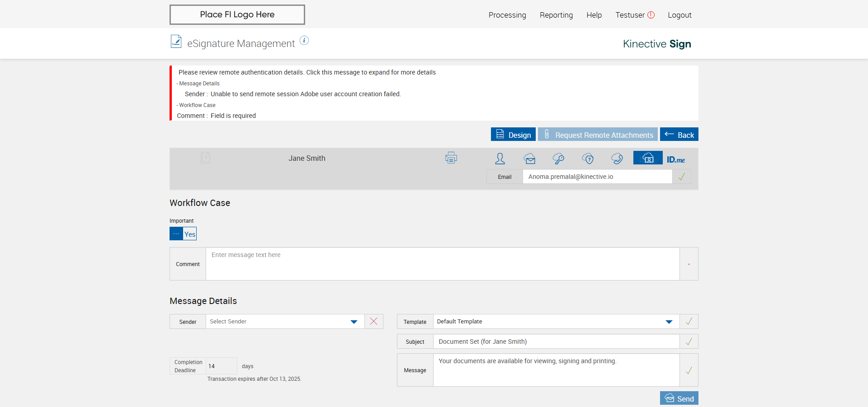Select the in-person signer user icon
868x407 pixels.
coord(500,159)
